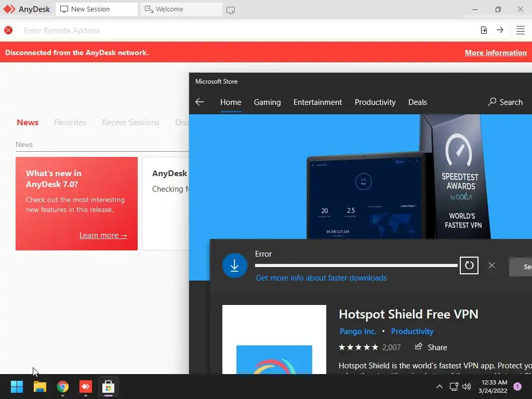Screen dimensions: 532x399
Task: Open the clock and date panel
Action: coord(493,387)
